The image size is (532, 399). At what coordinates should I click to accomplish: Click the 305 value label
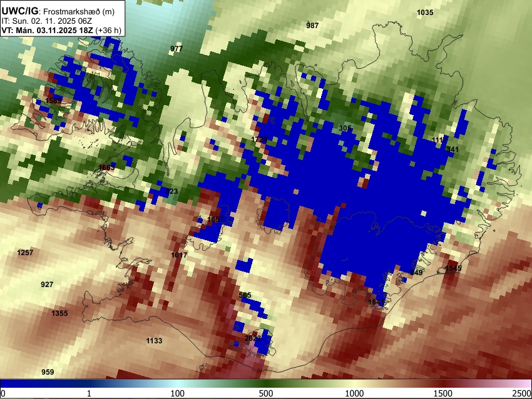click(x=345, y=128)
